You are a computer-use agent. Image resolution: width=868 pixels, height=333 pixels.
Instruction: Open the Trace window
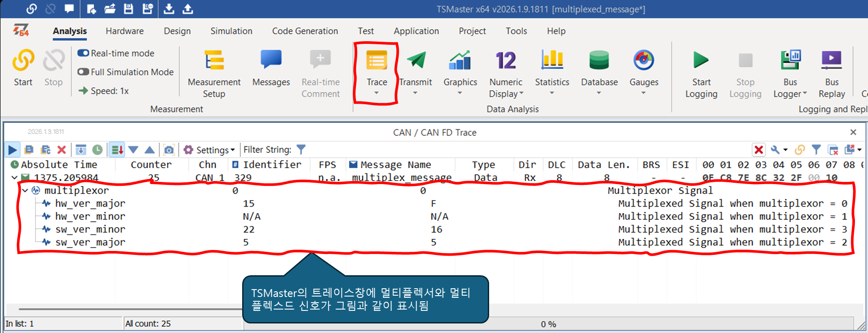[377, 69]
